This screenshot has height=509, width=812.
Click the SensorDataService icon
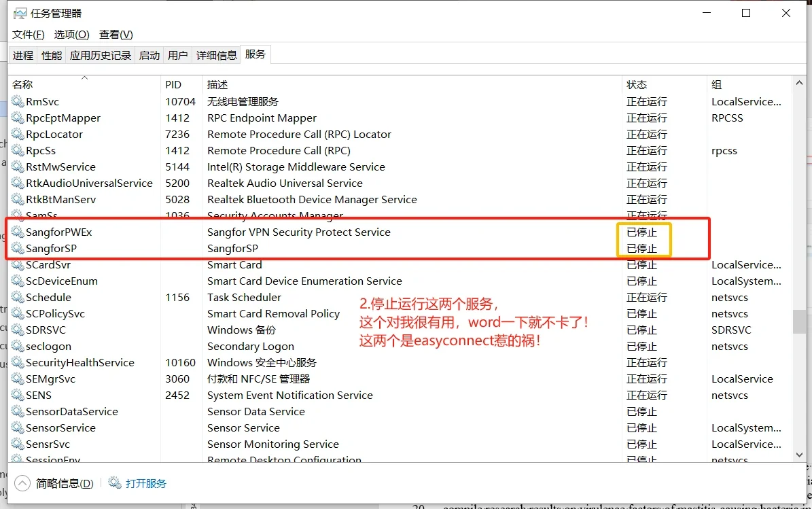[18, 412]
